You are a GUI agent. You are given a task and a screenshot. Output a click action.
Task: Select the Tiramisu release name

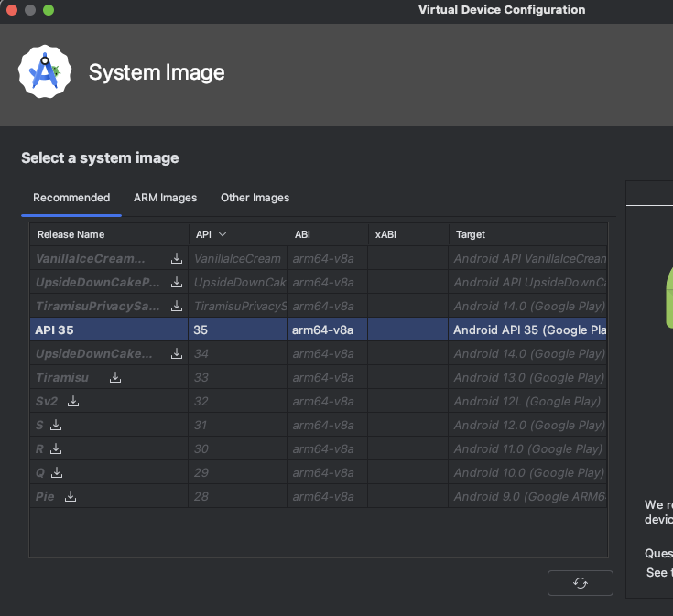[62, 377]
